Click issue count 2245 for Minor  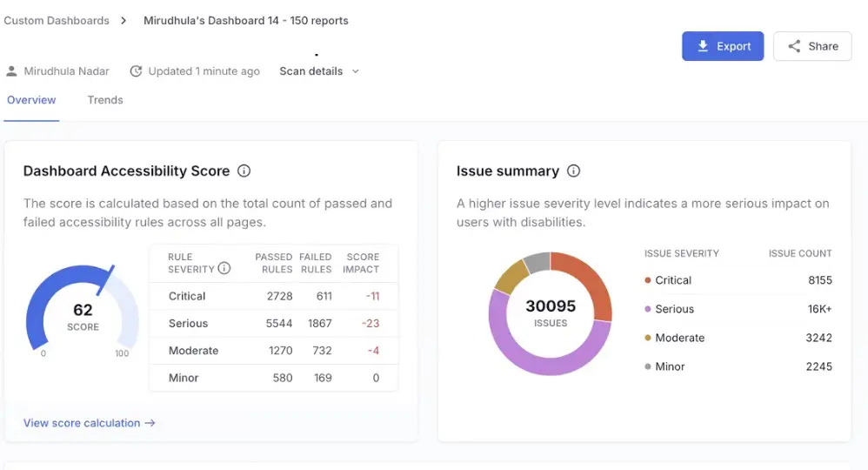tap(818, 366)
